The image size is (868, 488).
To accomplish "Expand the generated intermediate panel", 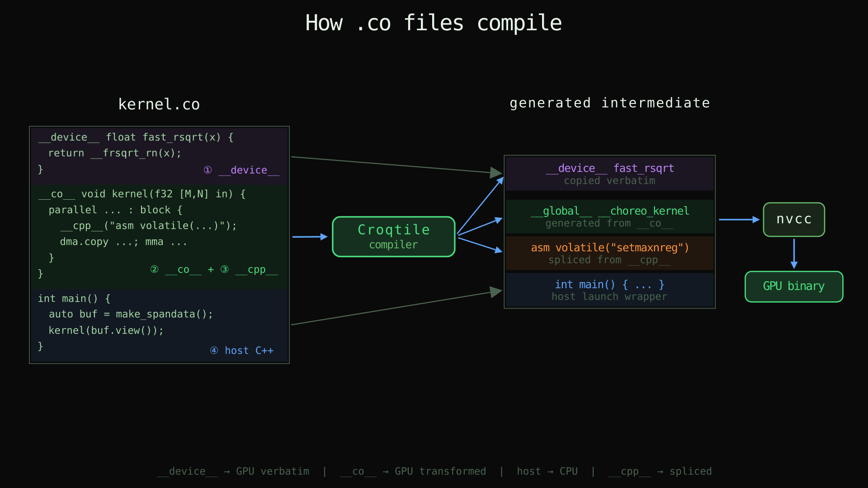I will tap(609, 231).
